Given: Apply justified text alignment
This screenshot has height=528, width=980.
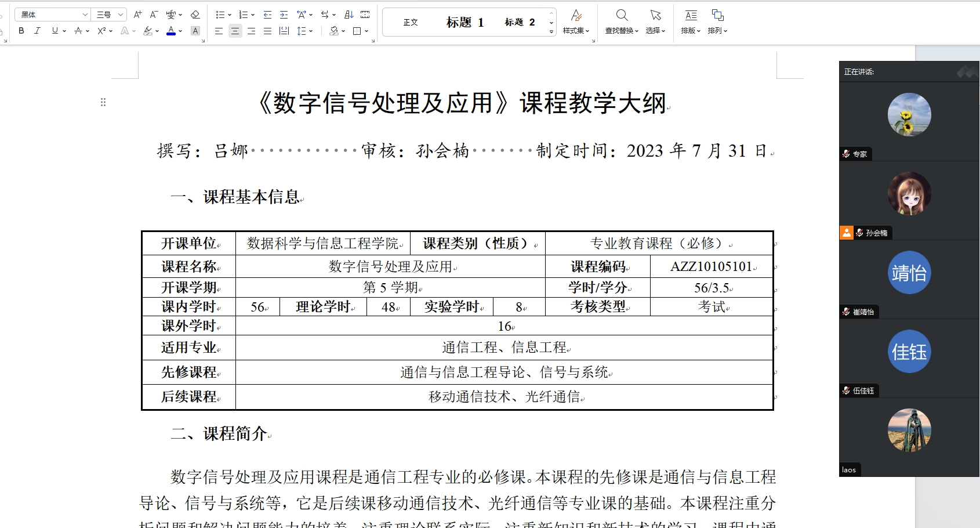Looking at the screenshot, I should [267, 31].
